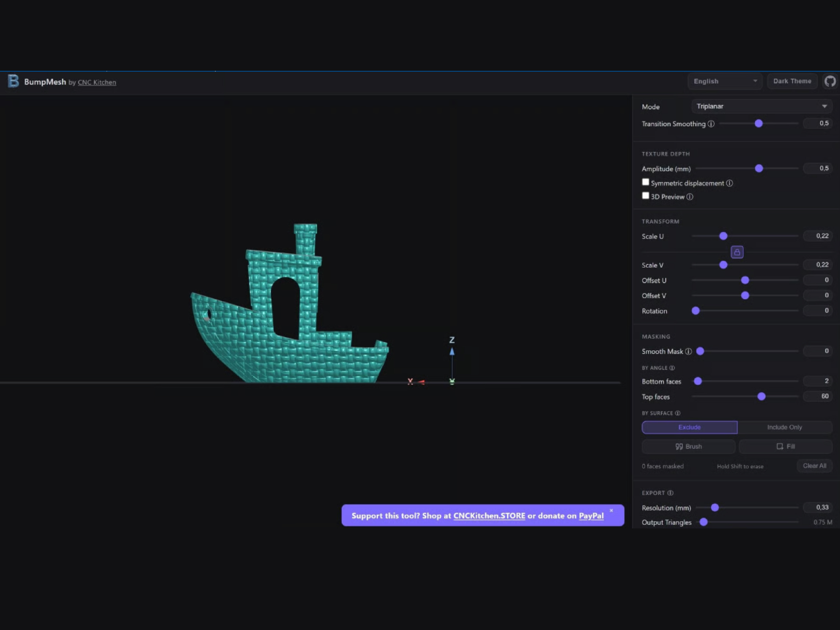
Task: Close the support donation banner
Action: [611, 511]
